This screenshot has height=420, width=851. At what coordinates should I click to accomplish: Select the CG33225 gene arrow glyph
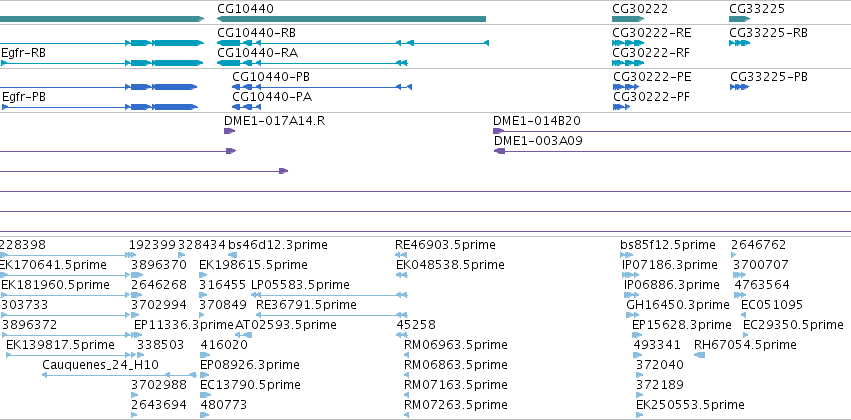point(739,19)
